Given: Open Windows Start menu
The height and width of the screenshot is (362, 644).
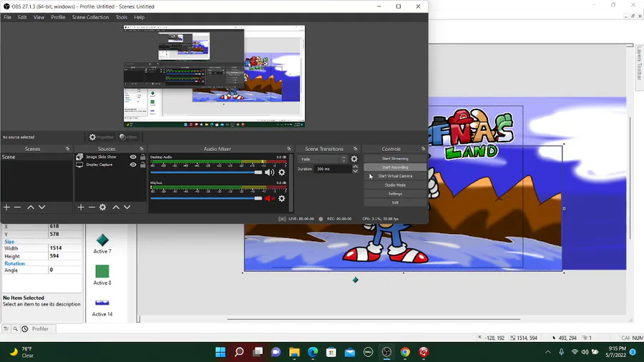Looking at the screenshot, I should click(220, 352).
